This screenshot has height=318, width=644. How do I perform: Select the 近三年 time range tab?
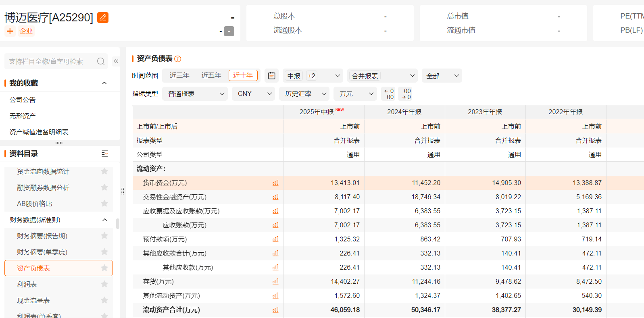(179, 75)
